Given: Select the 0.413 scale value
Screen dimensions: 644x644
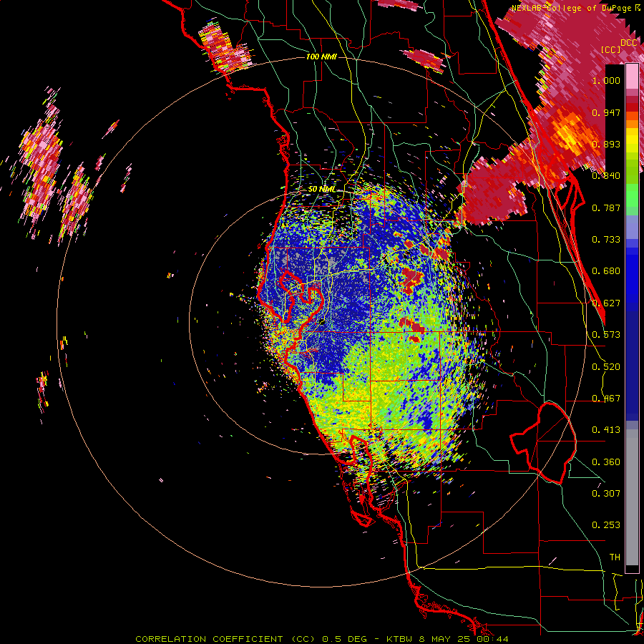Looking at the screenshot, I should pyautogui.click(x=606, y=430).
